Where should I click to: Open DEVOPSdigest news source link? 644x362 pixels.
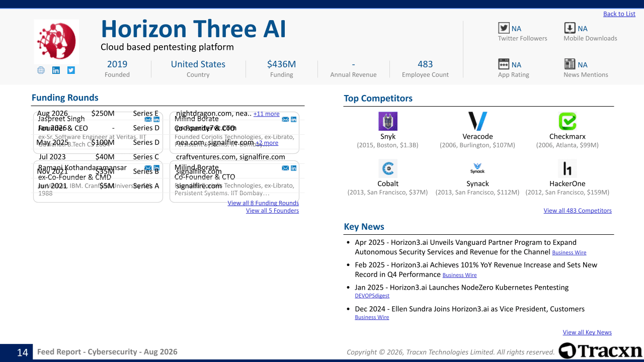point(372,296)
